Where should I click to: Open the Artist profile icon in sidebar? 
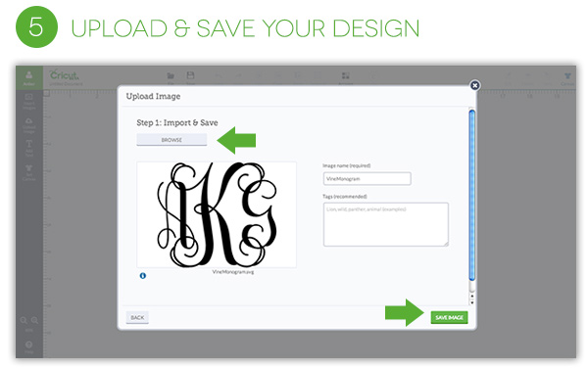pyautogui.click(x=28, y=77)
